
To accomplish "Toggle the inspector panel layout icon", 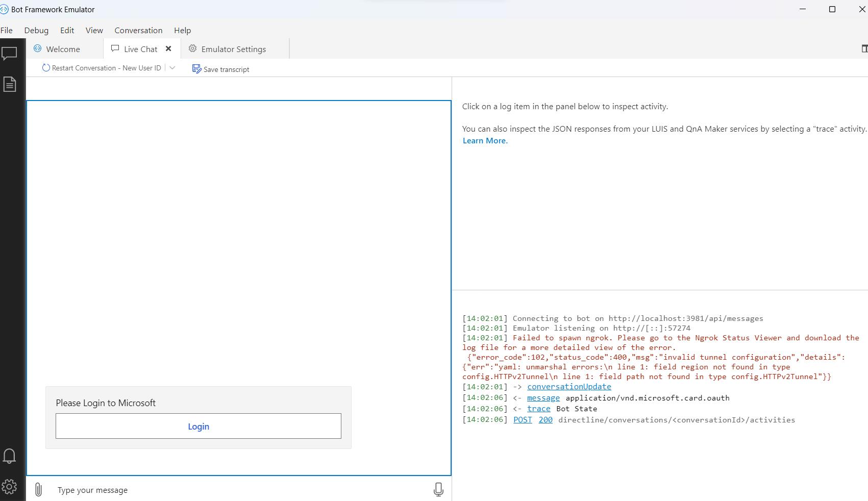I will point(864,48).
